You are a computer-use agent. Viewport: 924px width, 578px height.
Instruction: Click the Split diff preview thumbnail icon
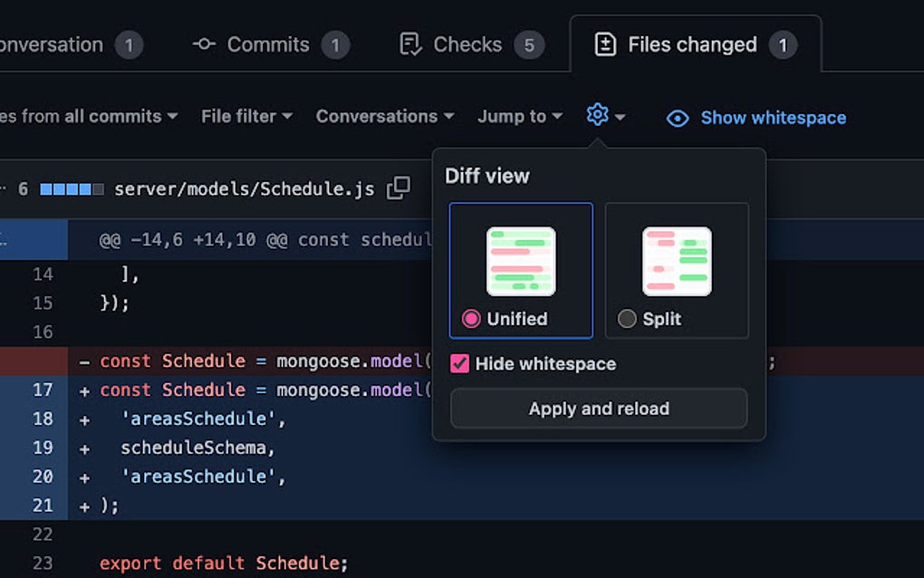coord(676,260)
